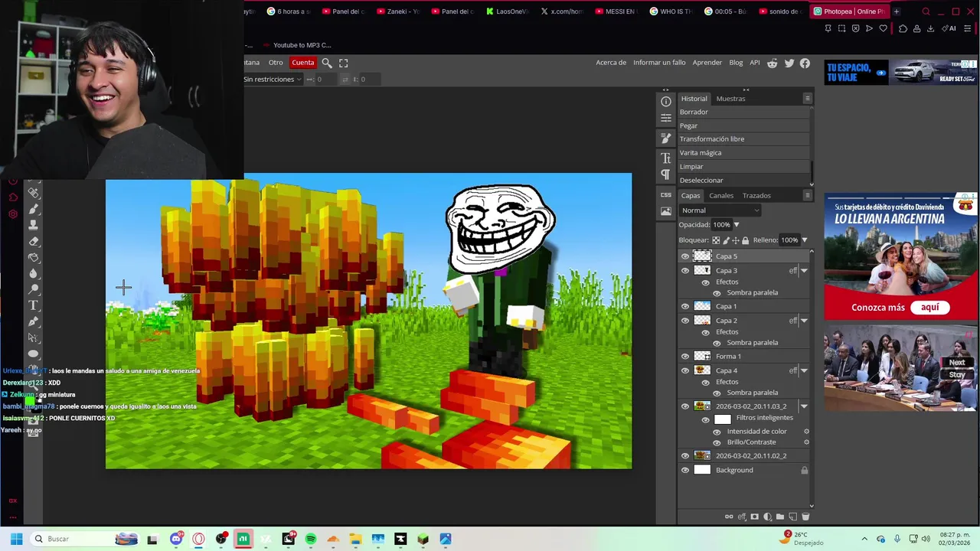Select the Pen tool
Image resolution: width=980 pixels, height=551 pixels.
click(34, 321)
